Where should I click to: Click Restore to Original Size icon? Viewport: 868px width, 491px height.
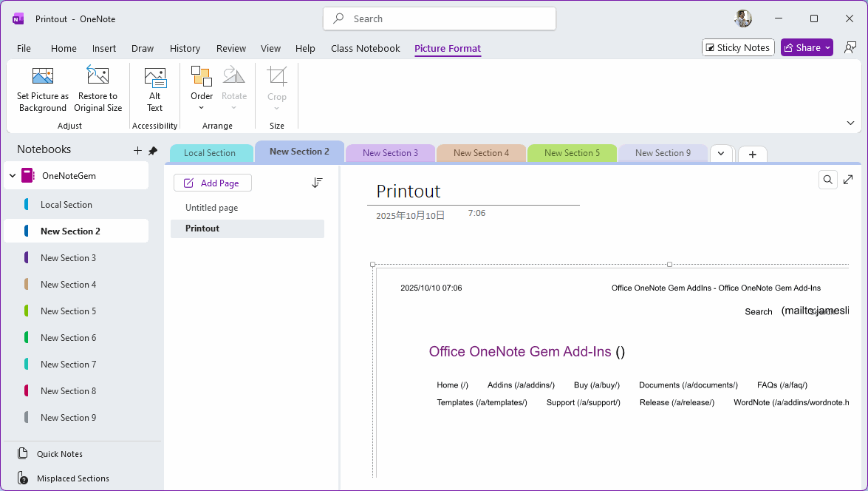point(98,77)
